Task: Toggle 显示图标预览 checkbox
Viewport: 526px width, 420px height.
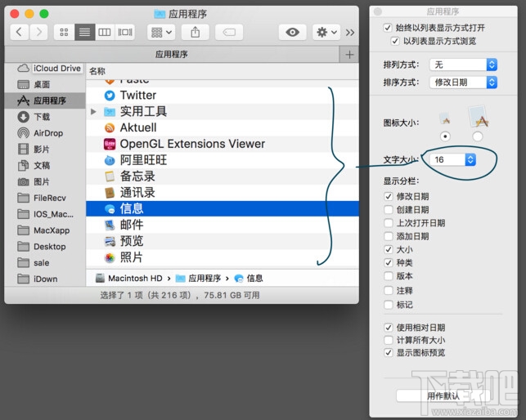Action: pos(388,353)
